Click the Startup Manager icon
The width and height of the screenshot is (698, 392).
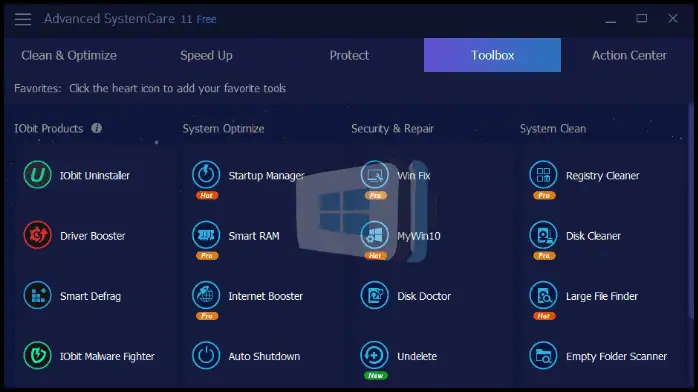coord(206,174)
